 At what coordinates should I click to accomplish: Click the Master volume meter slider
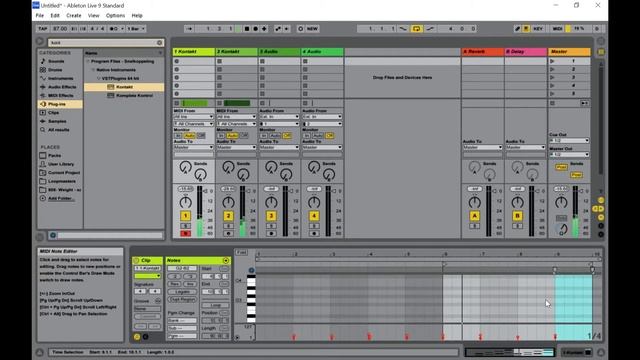[x=575, y=211]
